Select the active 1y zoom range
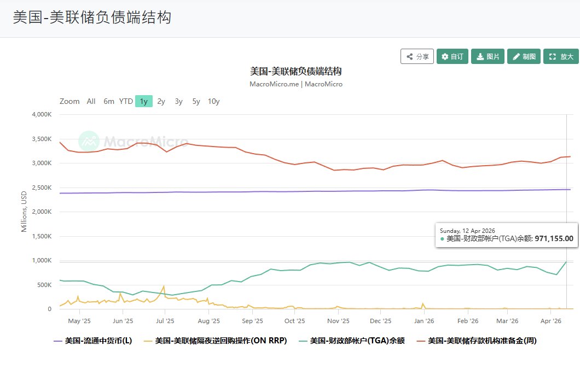The width and height of the screenshot is (580, 392). pos(143,101)
